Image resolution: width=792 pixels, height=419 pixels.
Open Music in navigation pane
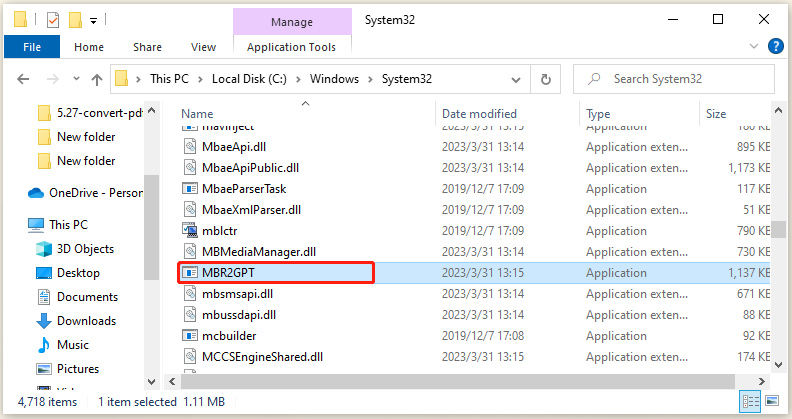pyautogui.click(x=63, y=345)
